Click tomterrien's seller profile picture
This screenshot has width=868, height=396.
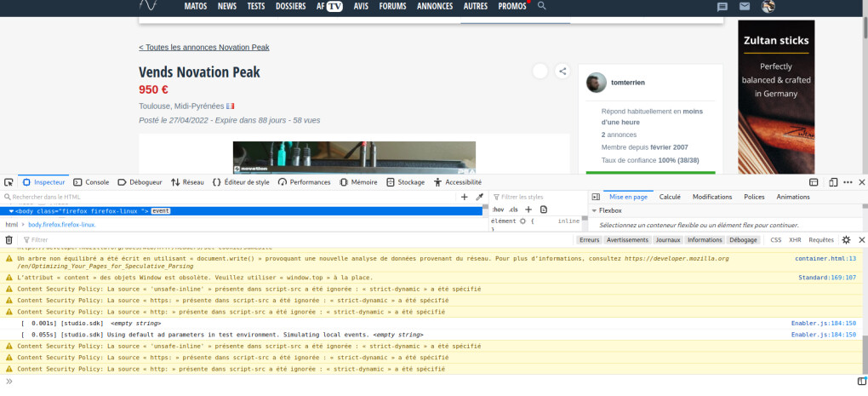[x=597, y=83]
